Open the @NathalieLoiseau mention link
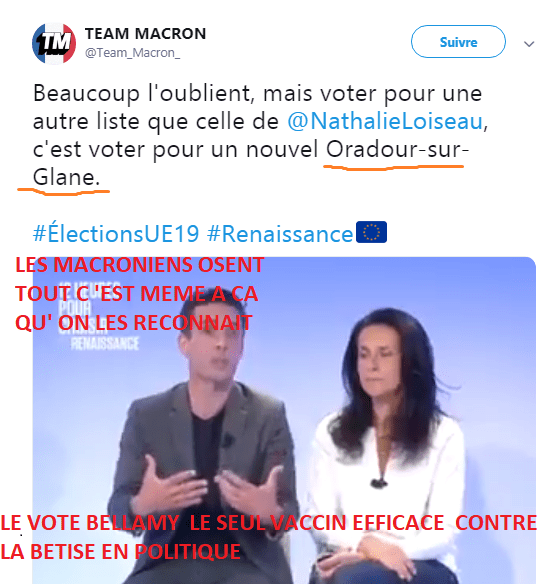Image resolution: width=554 pixels, height=584 pixels. (x=385, y=121)
